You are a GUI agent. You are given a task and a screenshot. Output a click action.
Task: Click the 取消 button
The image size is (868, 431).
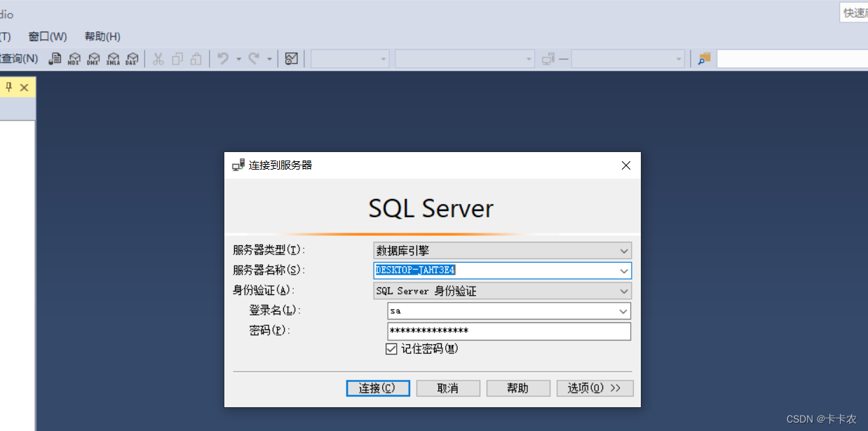pyautogui.click(x=448, y=388)
